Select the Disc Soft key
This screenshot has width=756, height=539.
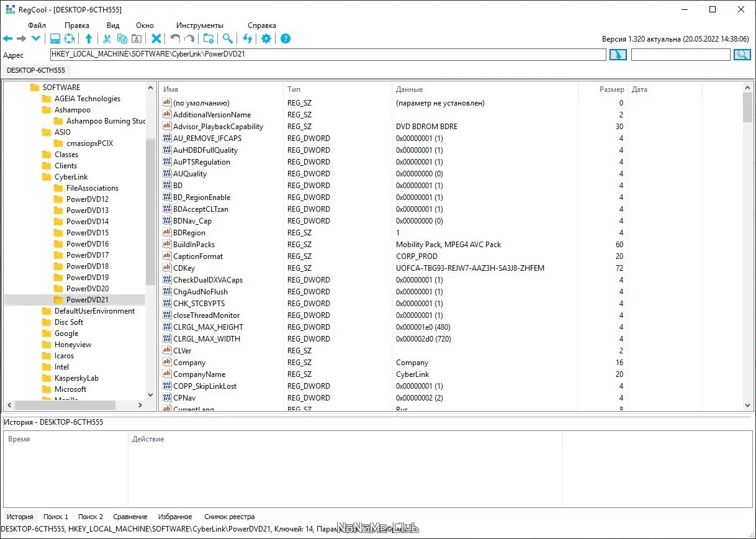pos(69,322)
